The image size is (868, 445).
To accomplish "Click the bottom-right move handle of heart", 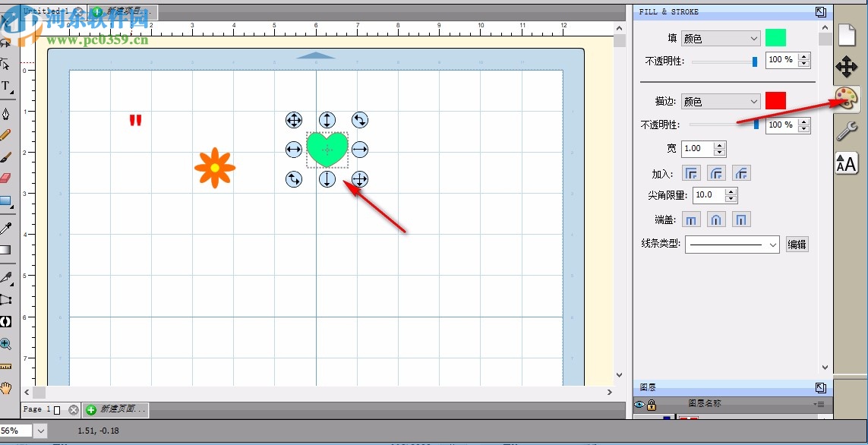I will tap(360, 178).
